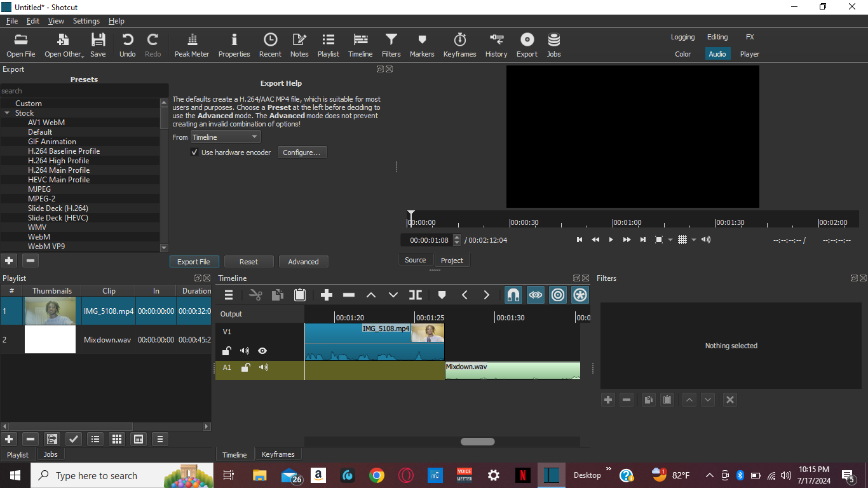This screenshot has width=868, height=488.
Task: Click the timeline horizontal scrollbar handle
Action: click(x=477, y=442)
